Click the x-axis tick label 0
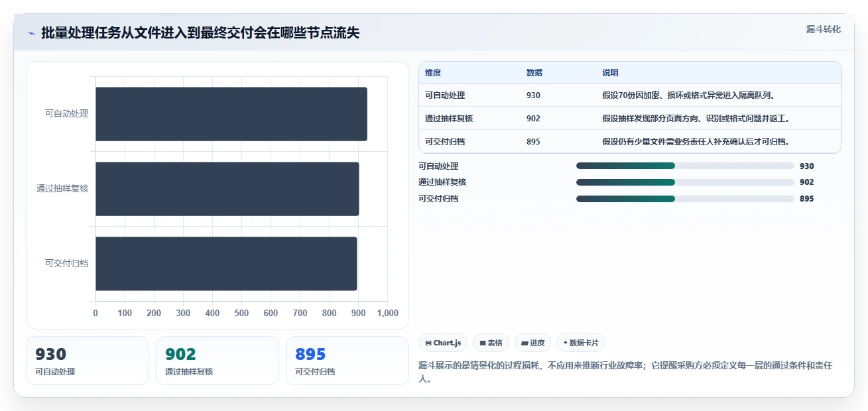 coord(95,313)
